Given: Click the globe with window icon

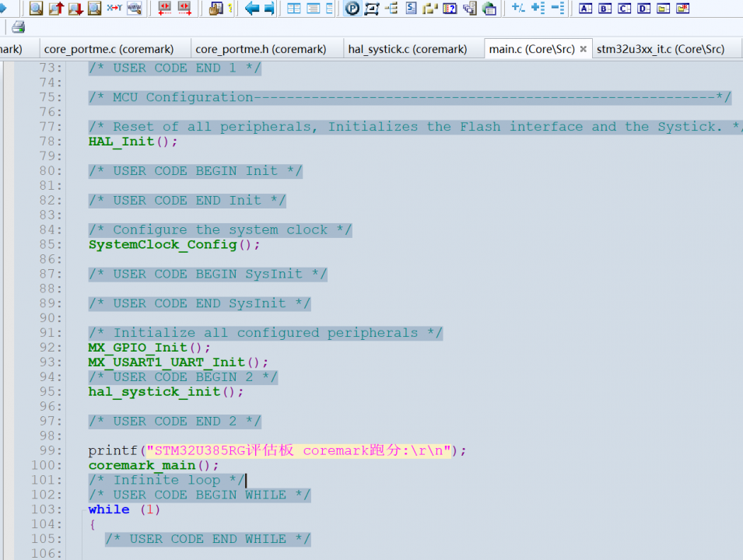Looking at the screenshot, I should point(489,8).
